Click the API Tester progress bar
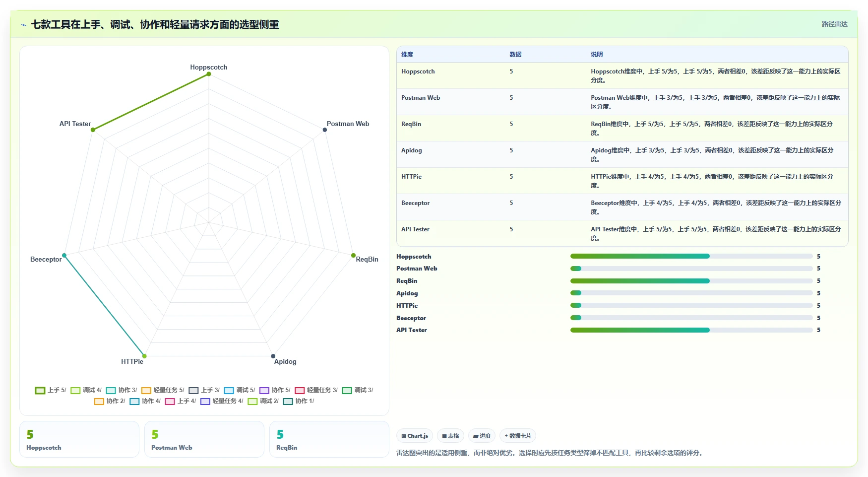This screenshot has height=477, width=868. click(691, 330)
